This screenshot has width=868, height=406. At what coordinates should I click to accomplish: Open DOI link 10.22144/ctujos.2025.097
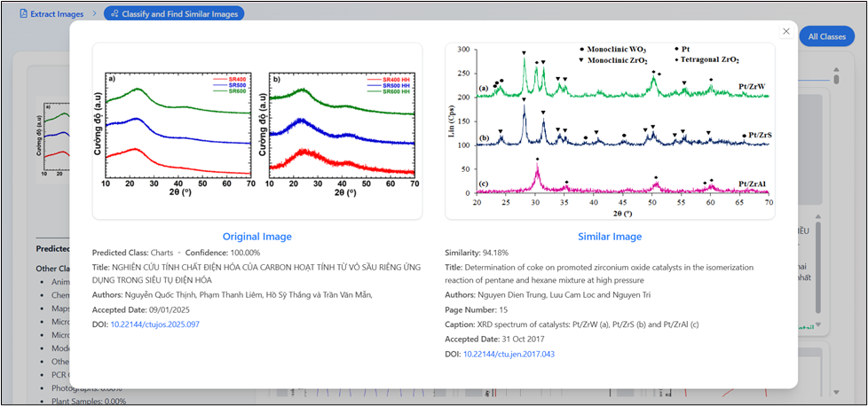tap(155, 324)
